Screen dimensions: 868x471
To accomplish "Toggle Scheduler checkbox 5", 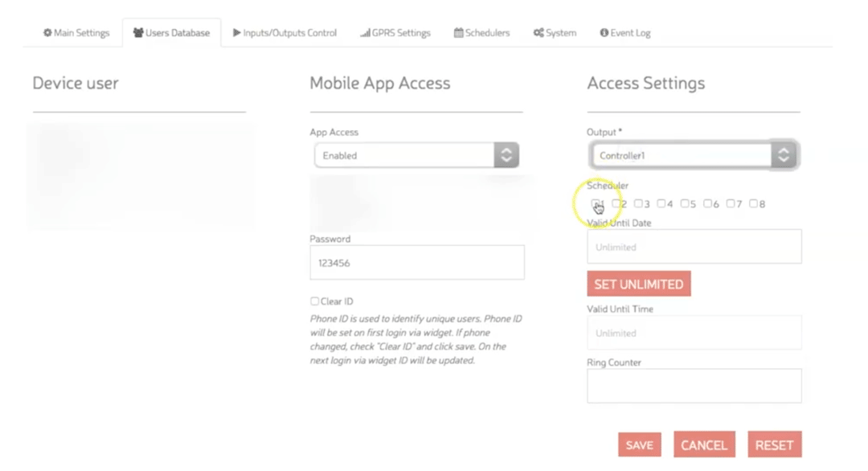I will coord(684,204).
